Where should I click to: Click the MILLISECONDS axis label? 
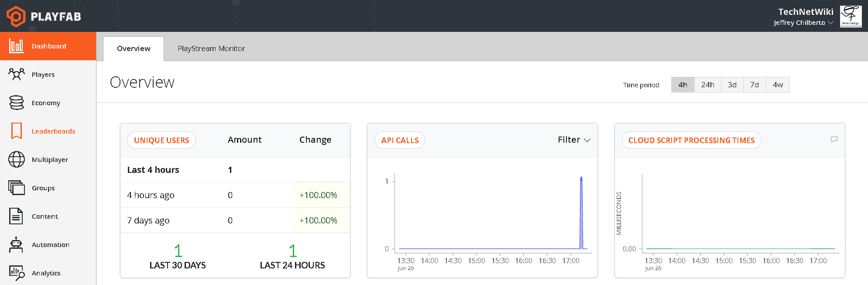(619, 213)
